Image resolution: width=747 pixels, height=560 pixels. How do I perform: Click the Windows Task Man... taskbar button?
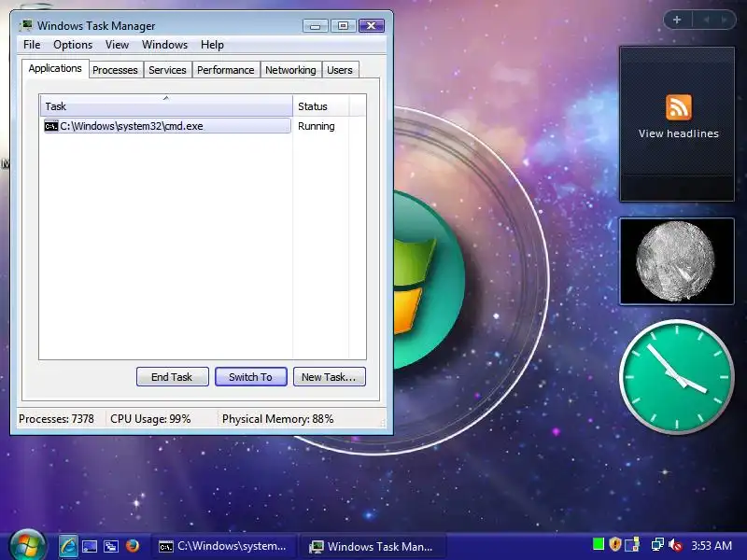(372, 546)
